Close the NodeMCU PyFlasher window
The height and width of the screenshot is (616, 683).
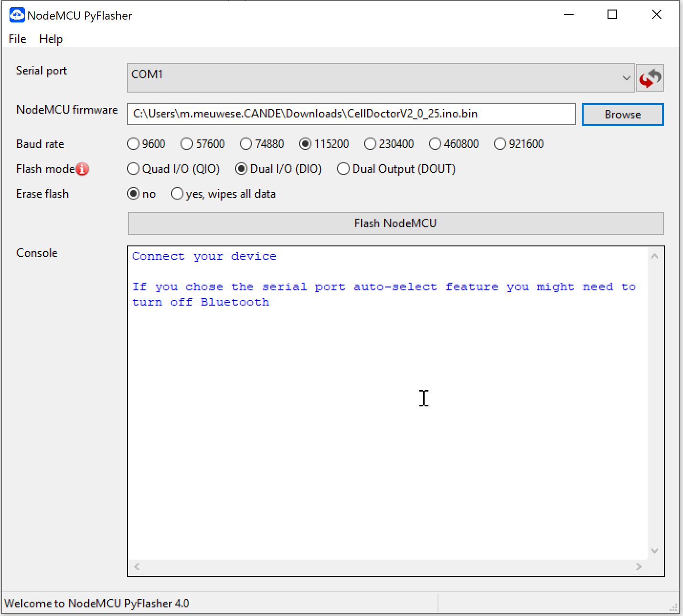(x=657, y=15)
